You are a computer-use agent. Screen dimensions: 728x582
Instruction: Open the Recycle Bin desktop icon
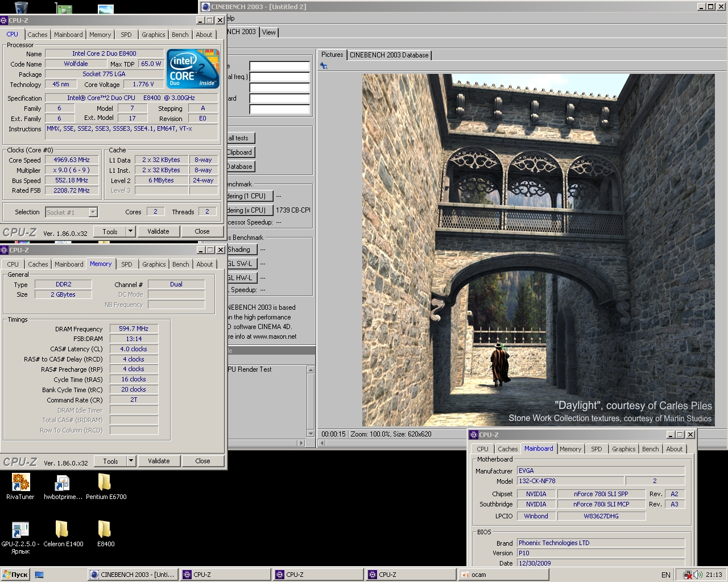(x=21, y=7)
